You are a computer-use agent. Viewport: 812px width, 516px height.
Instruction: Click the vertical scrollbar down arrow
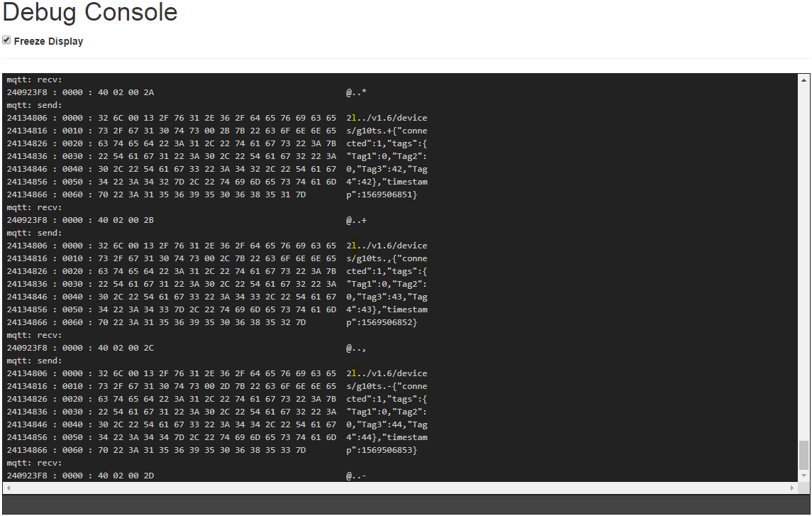pos(803,476)
